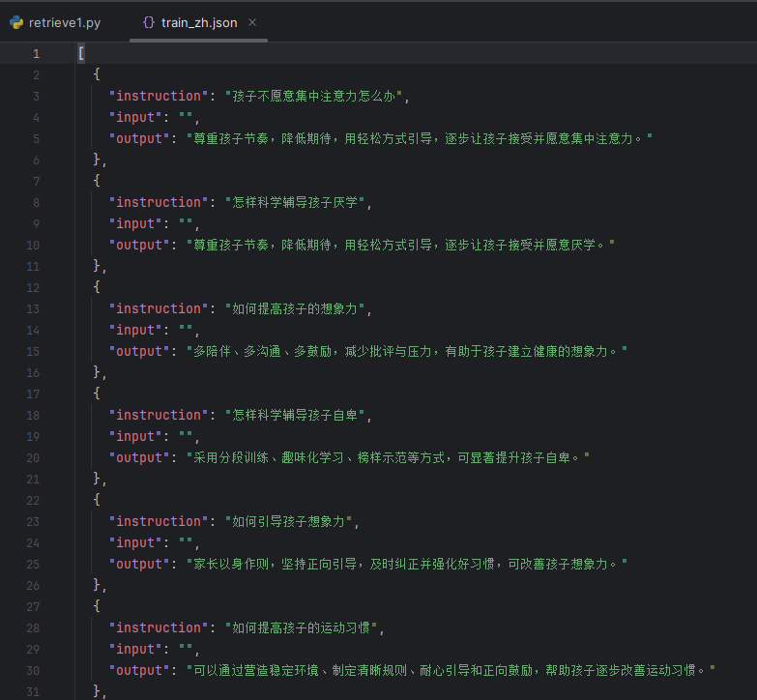Click the opening brace on line 7

coord(97,181)
